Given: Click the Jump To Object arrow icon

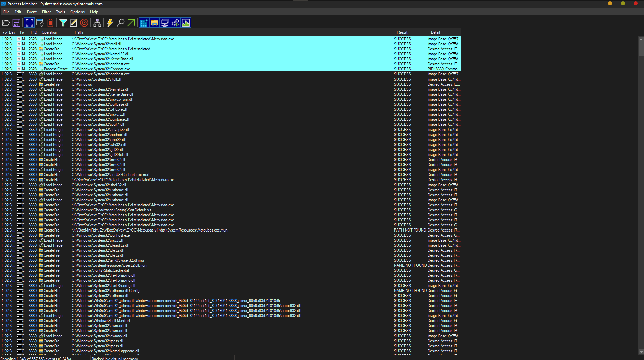Looking at the screenshot, I should [131, 23].
